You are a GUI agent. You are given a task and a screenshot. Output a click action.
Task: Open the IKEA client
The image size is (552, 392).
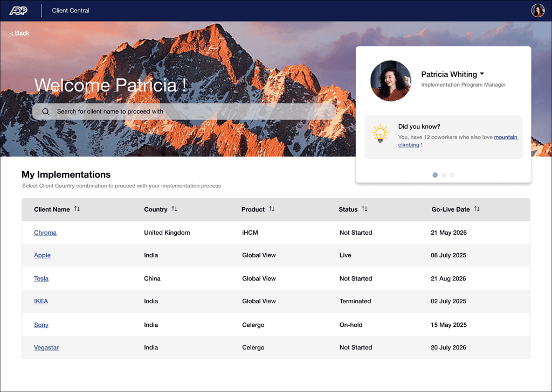(41, 301)
